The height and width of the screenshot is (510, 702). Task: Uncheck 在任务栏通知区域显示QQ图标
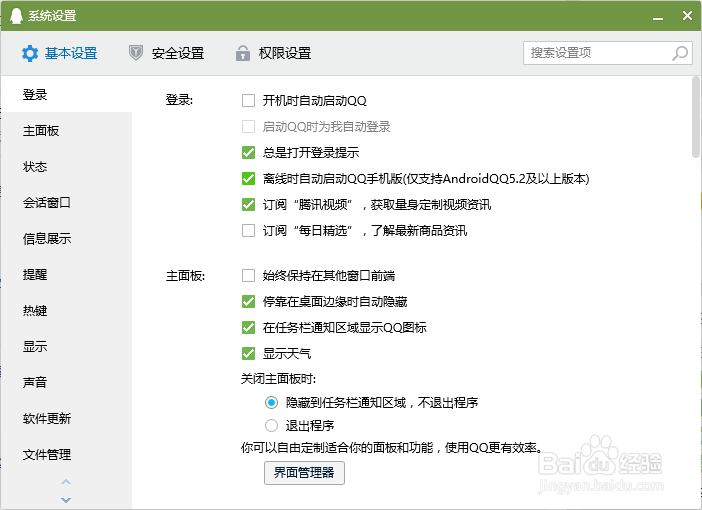248,327
